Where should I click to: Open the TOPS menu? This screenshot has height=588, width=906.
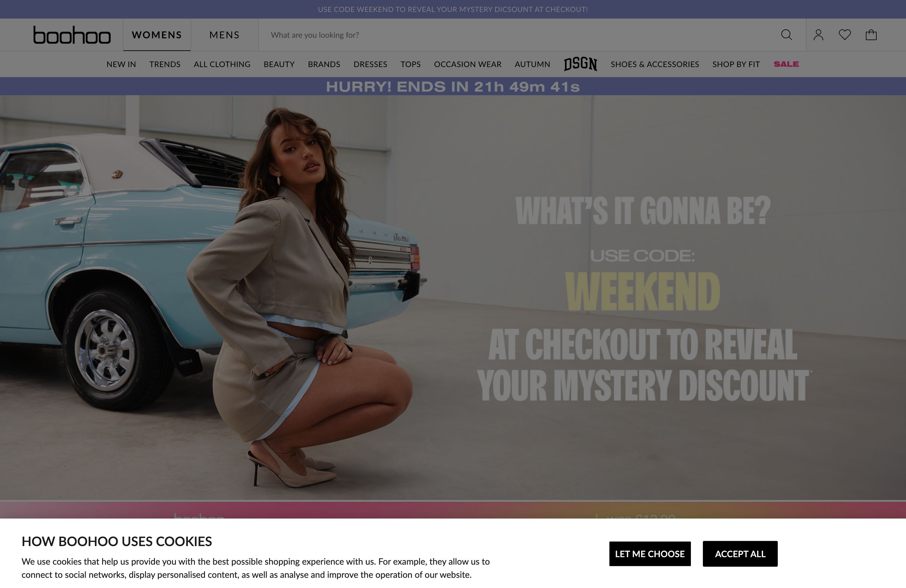(x=410, y=64)
